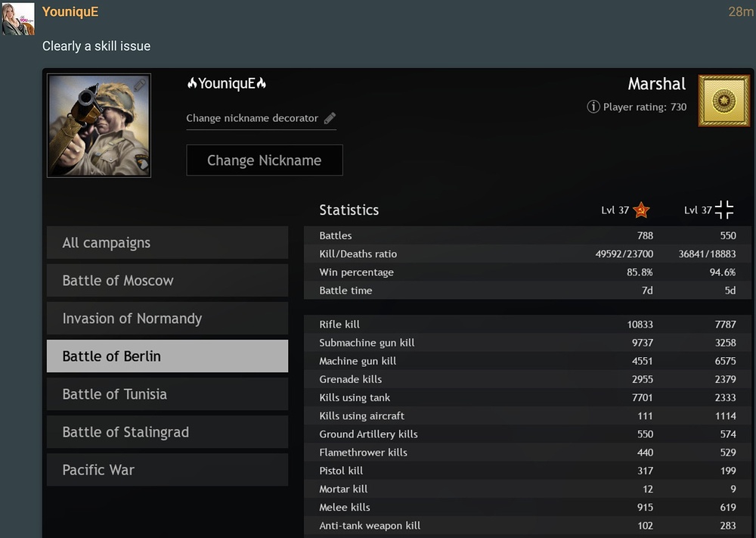Switch to the All campaigns tab
756x538 pixels.
(167, 243)
